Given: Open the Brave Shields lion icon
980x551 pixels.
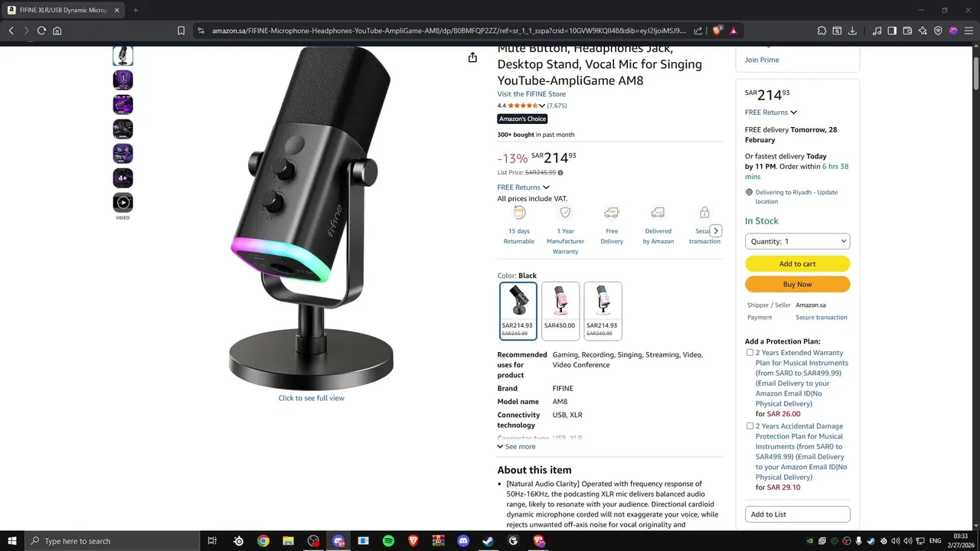Looking at the screenshot, I should 717,31.
